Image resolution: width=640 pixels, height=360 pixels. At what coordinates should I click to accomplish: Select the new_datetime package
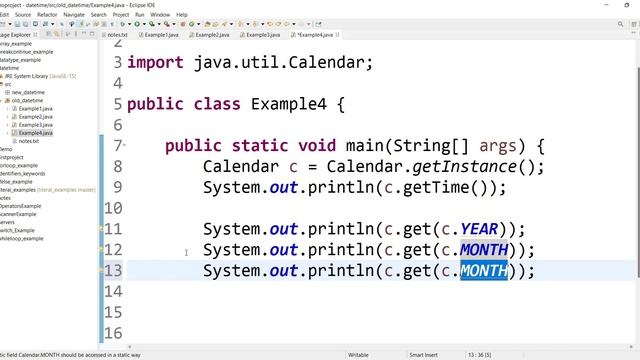(x=28, y=92)
